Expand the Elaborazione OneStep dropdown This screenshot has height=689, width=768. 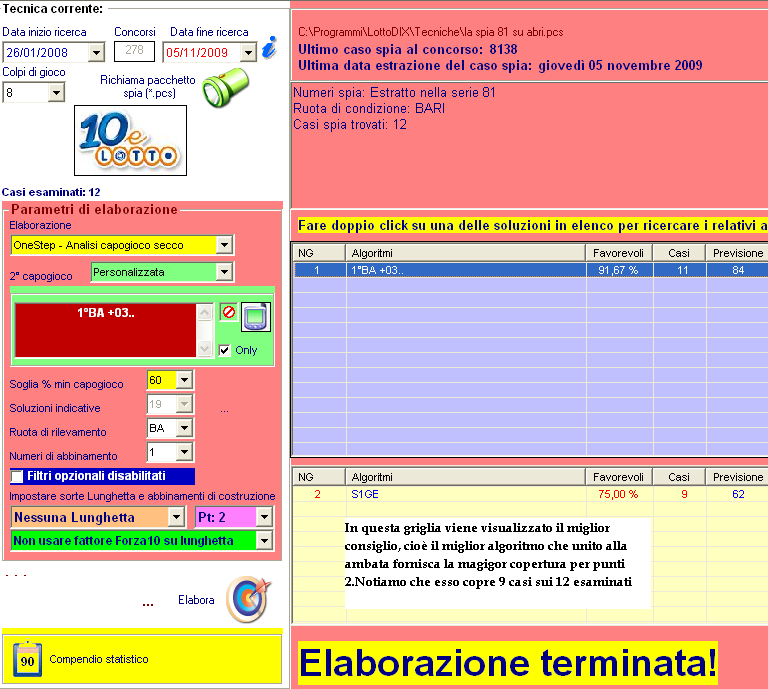[x=224, y=245]
